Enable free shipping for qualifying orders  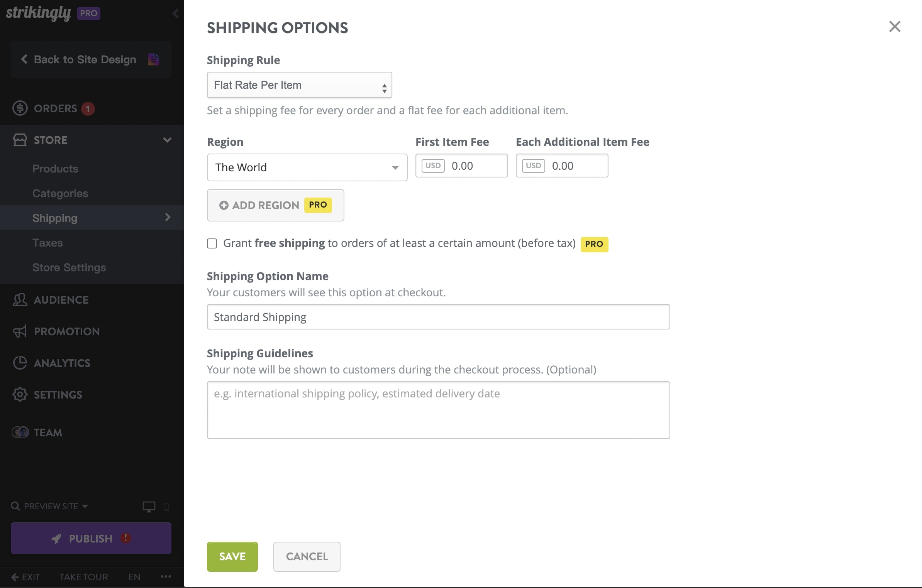(x=212, y=243)
